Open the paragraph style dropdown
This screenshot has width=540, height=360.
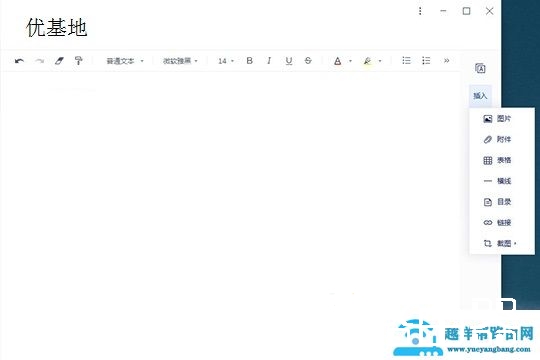coord(125,61)
